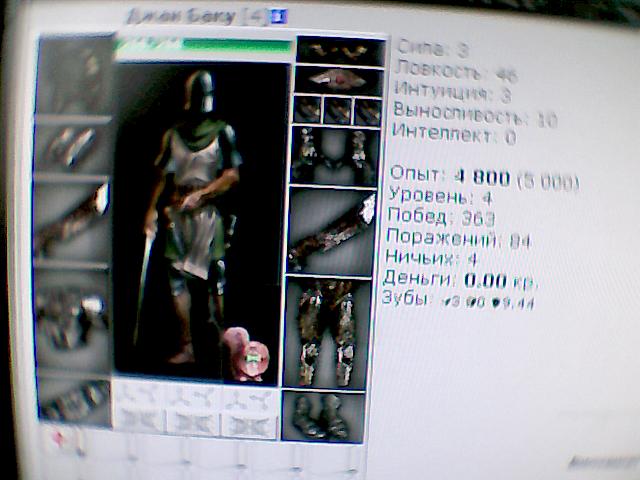This screenshot has width=640, height=480.
Task: Click the pink pet companion icon
Action: (247, 354)
